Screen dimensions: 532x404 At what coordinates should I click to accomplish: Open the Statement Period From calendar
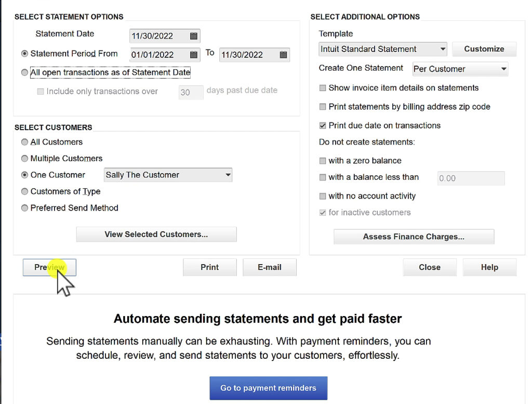(x=195, y=55)
